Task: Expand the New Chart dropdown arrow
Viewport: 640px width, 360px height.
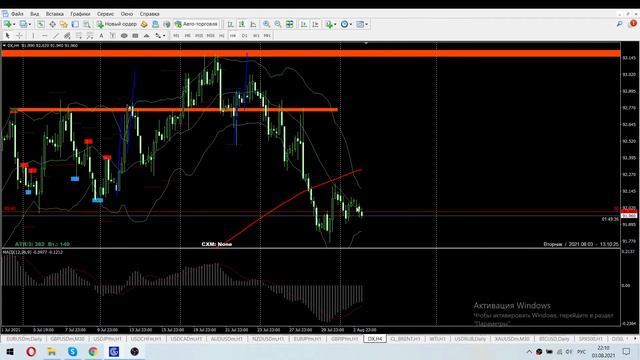Action: [x=14, y=24]
